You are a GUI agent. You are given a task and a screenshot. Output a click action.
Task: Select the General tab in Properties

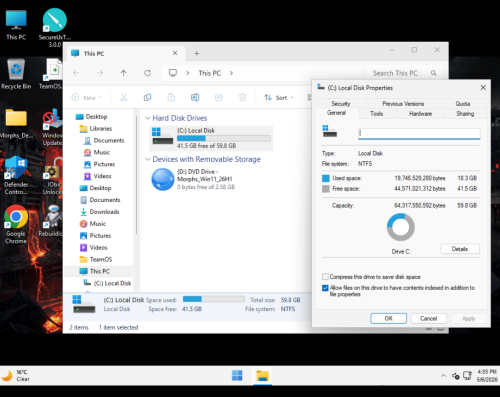[x=336, y=113]
